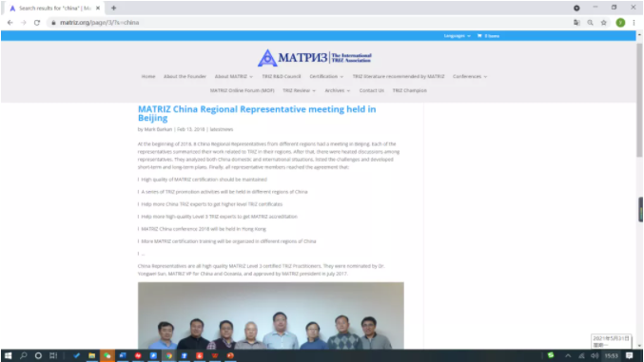The width and height of the screenshot is (644, 362).
Task: Open Chrome's three-dot menu
Action: tap(634, 23)
